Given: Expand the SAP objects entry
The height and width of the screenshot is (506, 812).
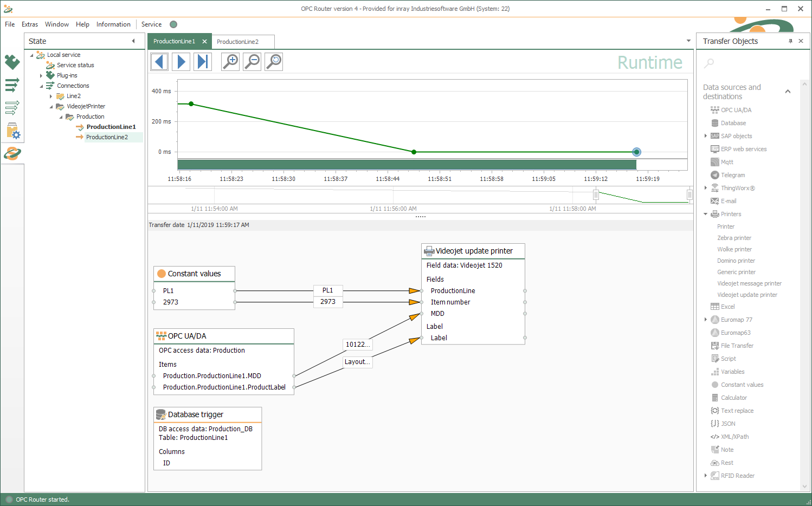Looking at the screenshot, I should [705, 136].
